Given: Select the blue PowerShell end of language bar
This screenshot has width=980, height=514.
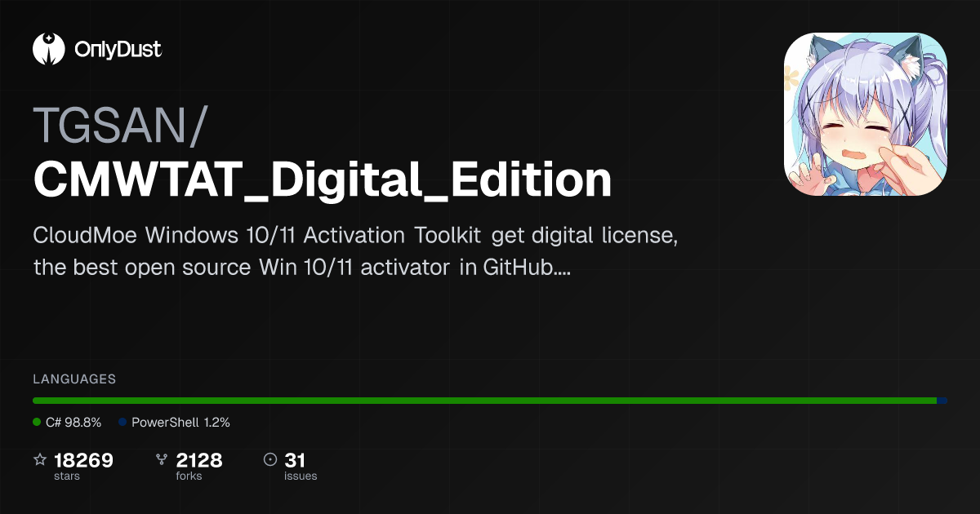Looking at the screenshot, I should 942,401.
